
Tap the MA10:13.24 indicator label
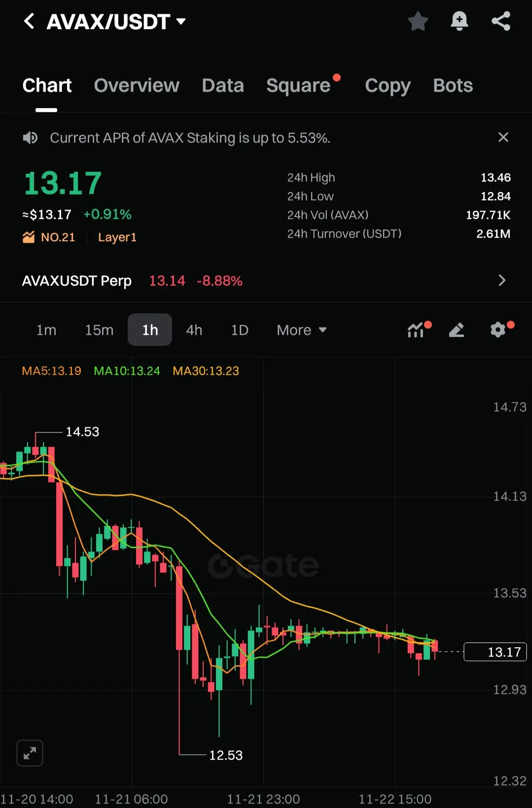(127, 371)
